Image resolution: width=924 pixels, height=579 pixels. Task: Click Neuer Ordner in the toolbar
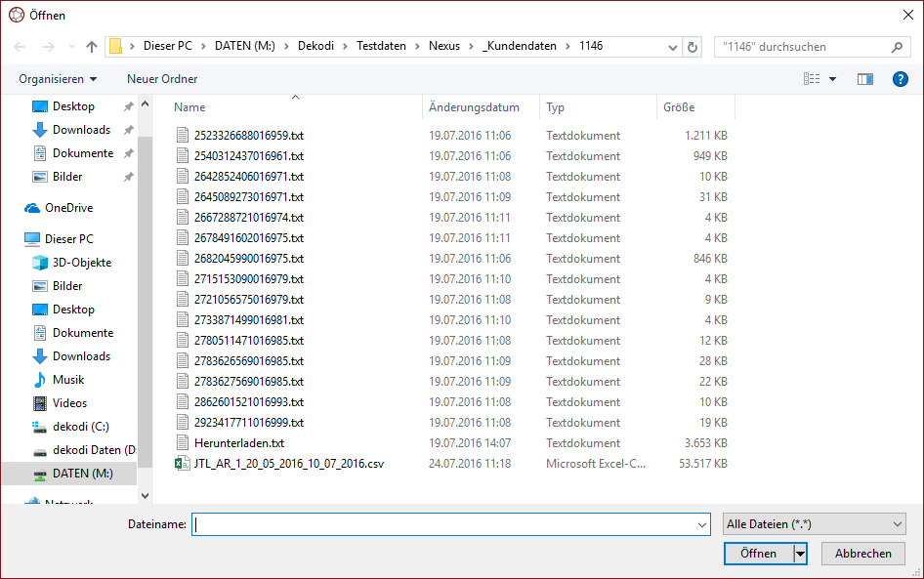click(x=162, y=79)
